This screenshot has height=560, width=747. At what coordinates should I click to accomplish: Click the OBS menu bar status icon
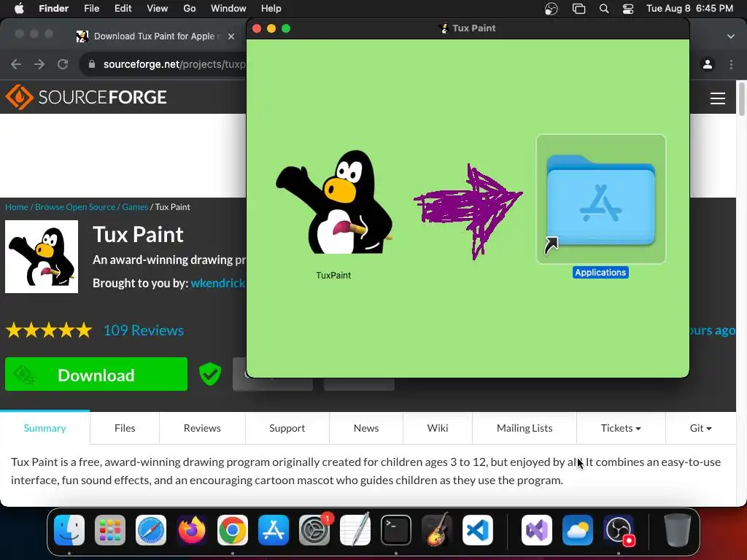tap(551, 9)
